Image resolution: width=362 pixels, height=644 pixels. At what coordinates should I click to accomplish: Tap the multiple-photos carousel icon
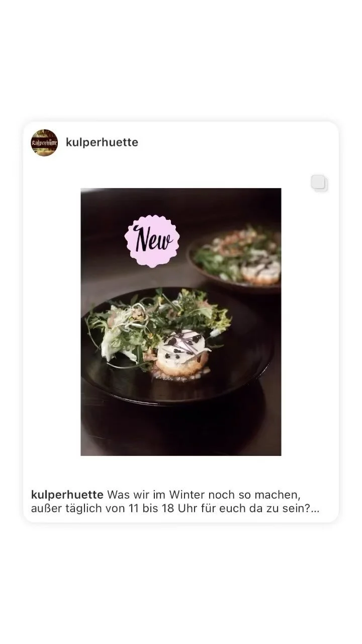pyautogui.click(x=319, y=183)
